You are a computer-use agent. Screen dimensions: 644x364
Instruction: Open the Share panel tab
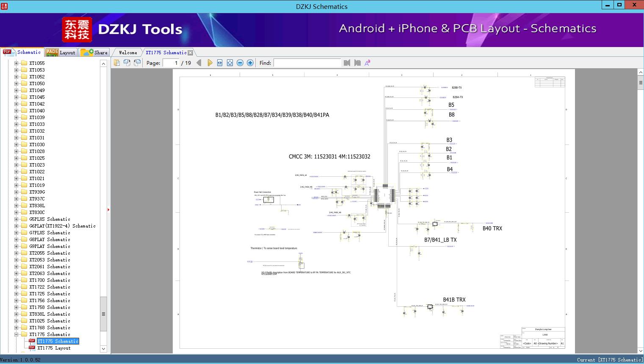(x=94, y=53)
